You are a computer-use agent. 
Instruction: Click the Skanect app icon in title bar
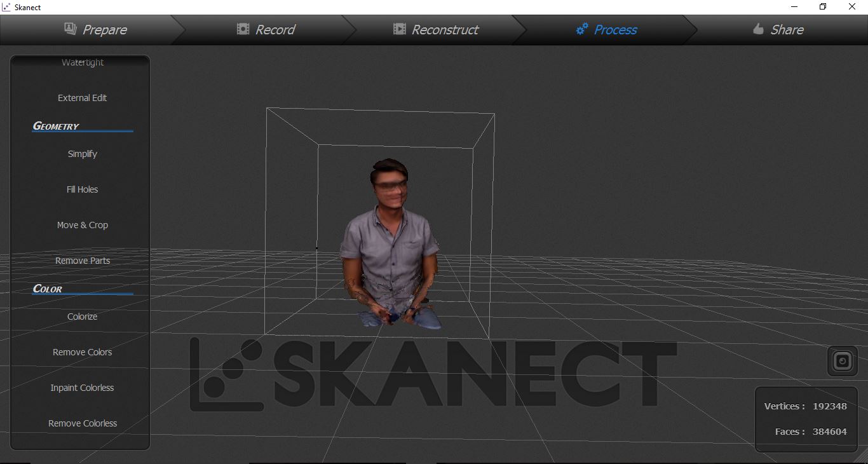click(6, 7)
